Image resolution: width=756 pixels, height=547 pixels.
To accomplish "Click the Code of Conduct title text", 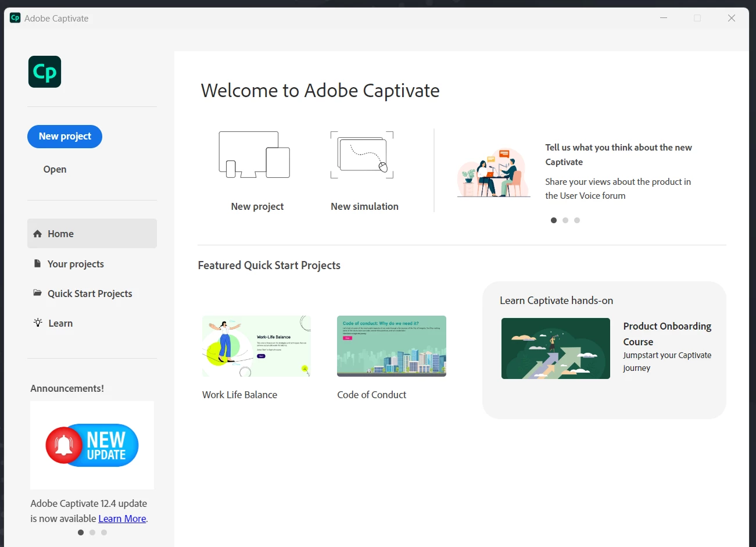I will point(372,395).
